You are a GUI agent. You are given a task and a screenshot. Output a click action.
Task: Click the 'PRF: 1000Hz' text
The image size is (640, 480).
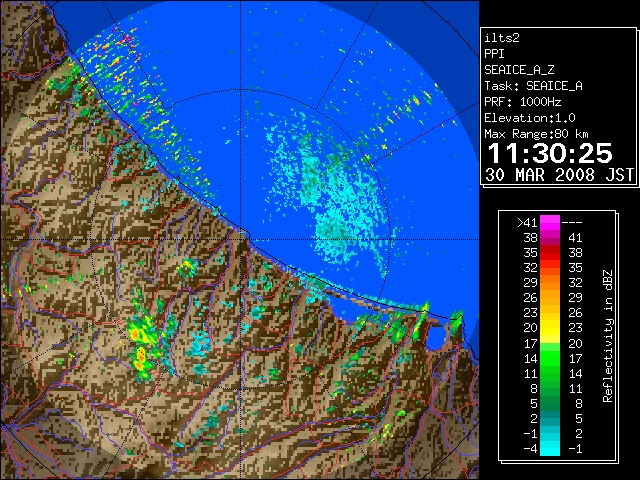[523, 102]
